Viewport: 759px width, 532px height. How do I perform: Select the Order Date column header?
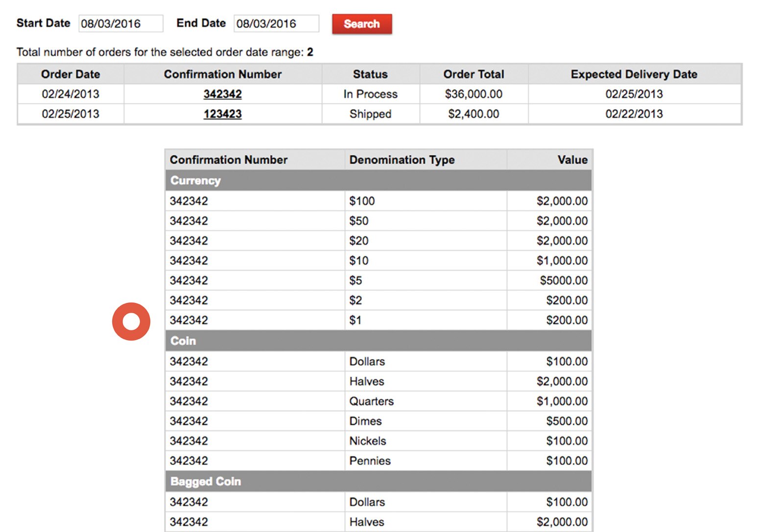70,74
